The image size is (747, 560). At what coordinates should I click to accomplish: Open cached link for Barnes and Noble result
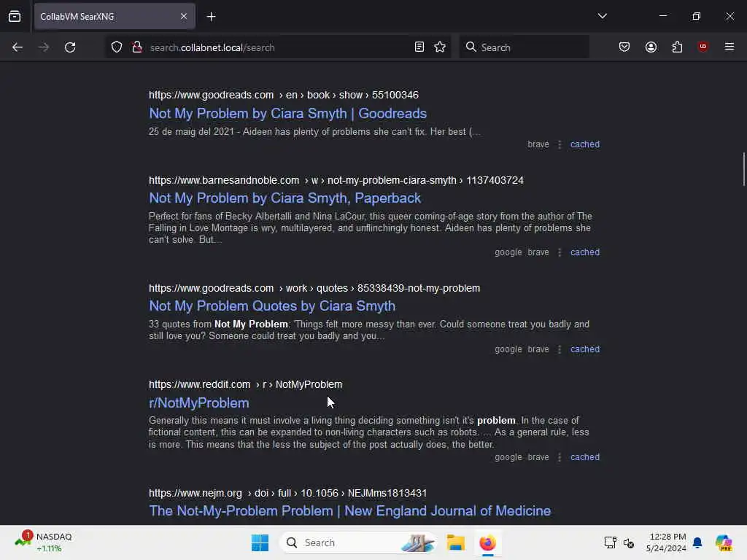(x=585, y=252)
